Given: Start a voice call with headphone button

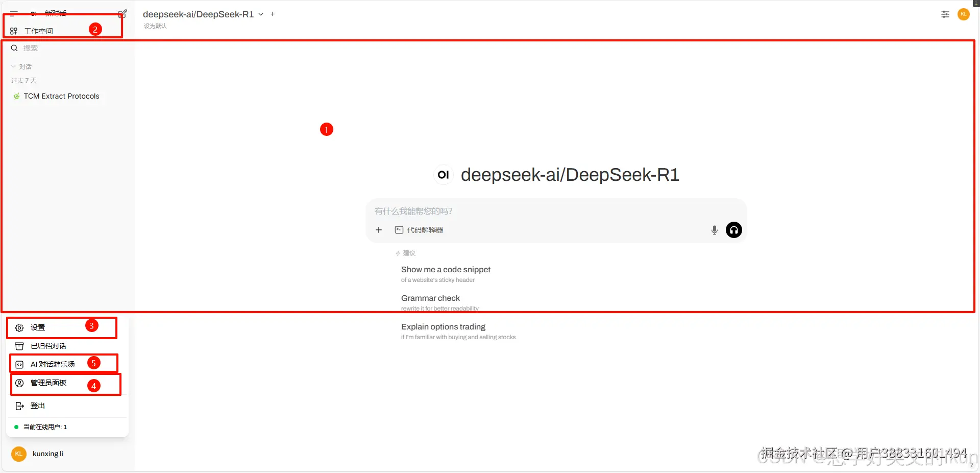Looking at the screenshot, I should click(734, 230).
